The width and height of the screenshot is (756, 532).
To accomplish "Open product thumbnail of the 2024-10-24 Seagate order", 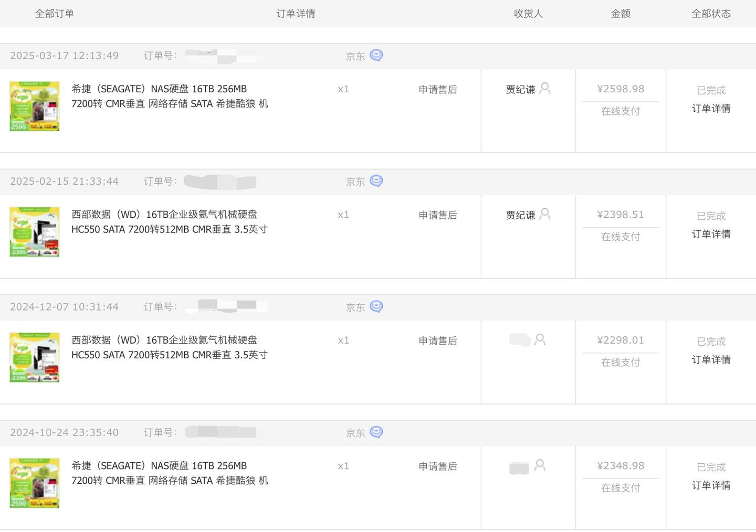I will point(35,483).
